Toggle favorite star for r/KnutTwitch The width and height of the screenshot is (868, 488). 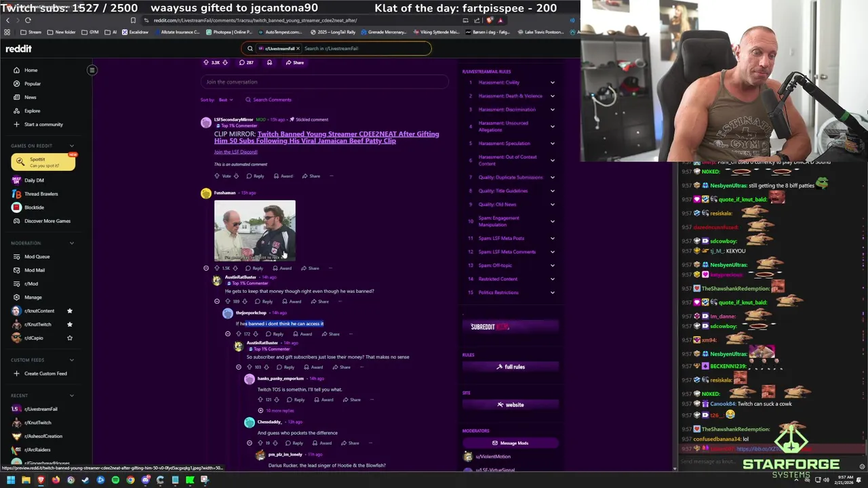(x=69, y=325)
